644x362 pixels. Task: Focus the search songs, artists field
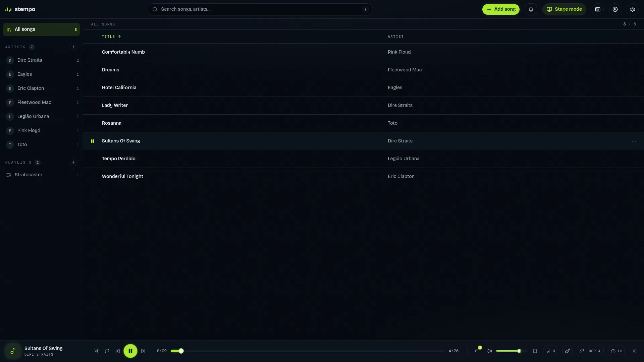pyautogui.click(x=260, y=9)
